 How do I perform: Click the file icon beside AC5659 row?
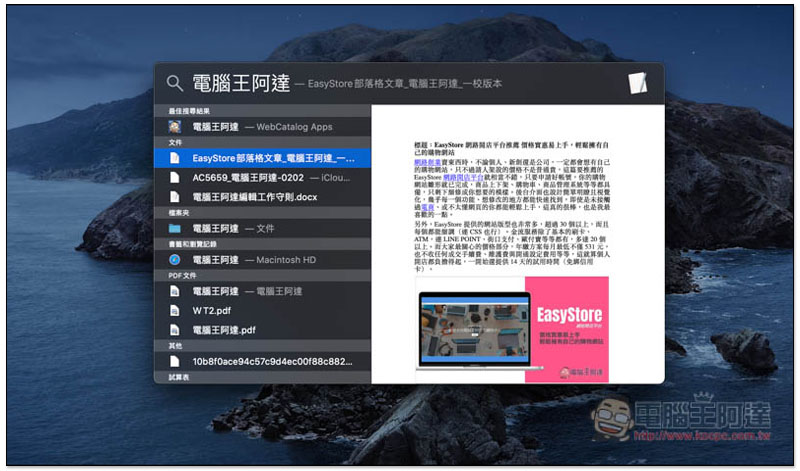[x=174, y=178]
